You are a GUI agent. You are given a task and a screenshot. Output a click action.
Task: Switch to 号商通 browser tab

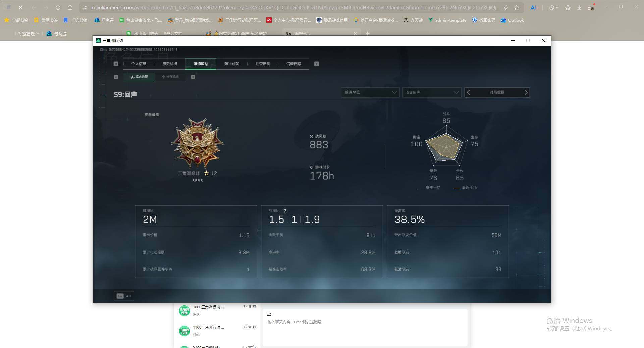click(56, 33)
